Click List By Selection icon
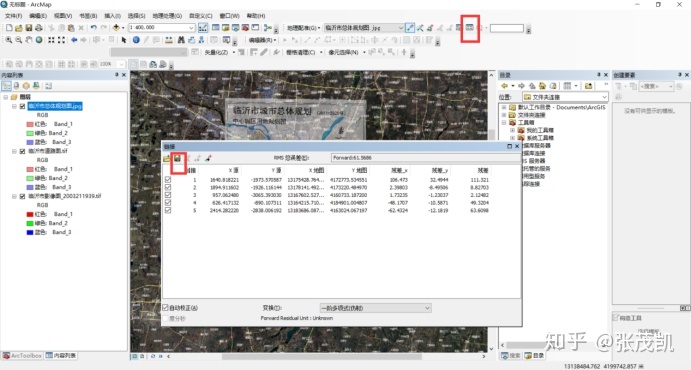691x370 pixels. (36, 86)
